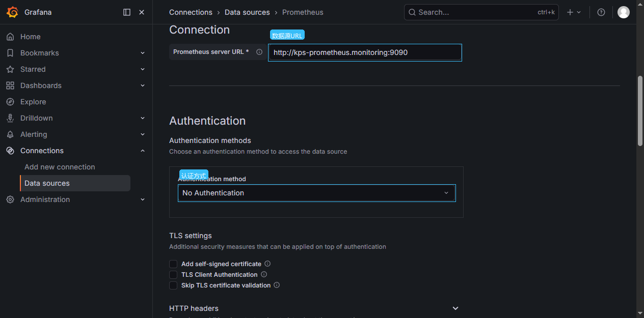This screenshot has width=644, height=318.
Task: Open Starred in the sidebar
Action: [x=33, y=69]
